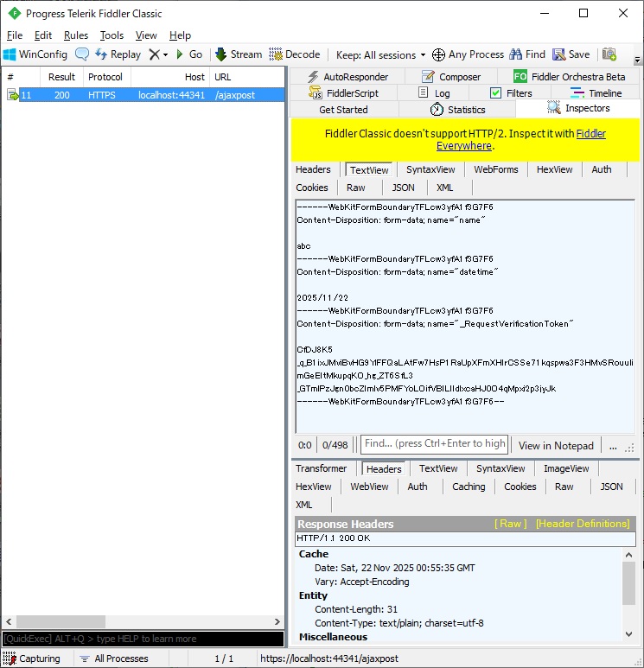
Task: Sort sessions by Protocol column header
Action: (x=105, y=77)
